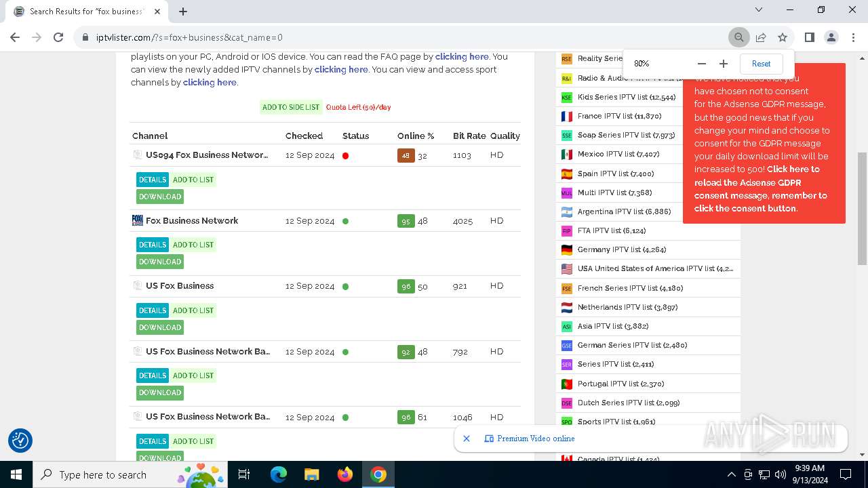Screen dimensions: 868x488
Task: Open a new browser tab
Action: tap(183, 11)
